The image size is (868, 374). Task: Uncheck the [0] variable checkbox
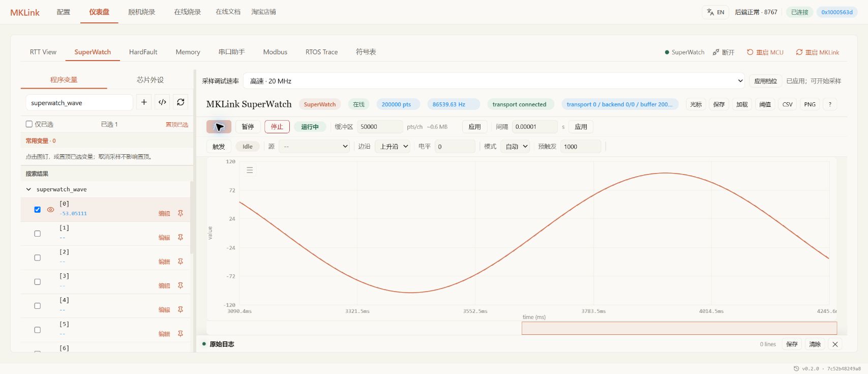tap(37, 210)
